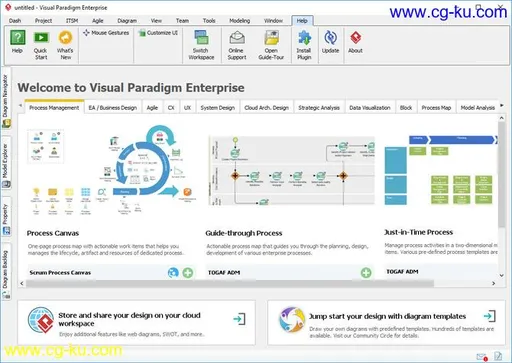This screenshot has height=363, width=512.
Task: Click vertical scrollbar up arrow in welcome pane
Action: tap(502, 118)
